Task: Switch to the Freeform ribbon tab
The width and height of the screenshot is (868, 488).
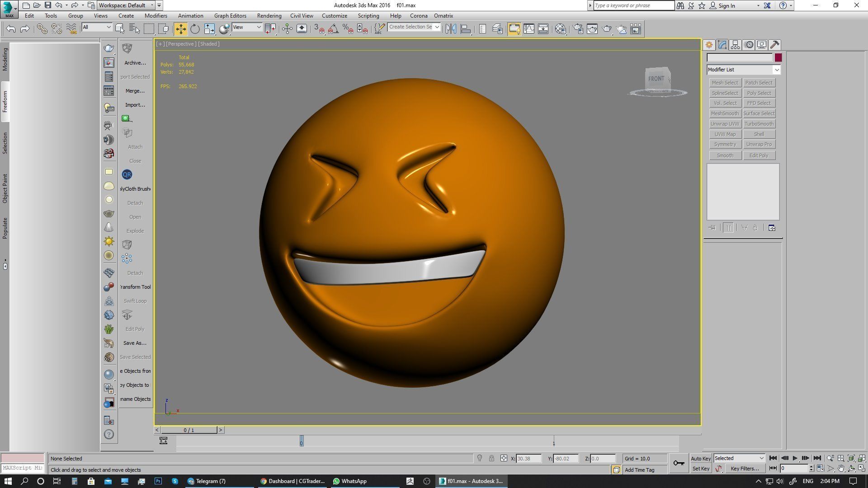Action: 5,102
